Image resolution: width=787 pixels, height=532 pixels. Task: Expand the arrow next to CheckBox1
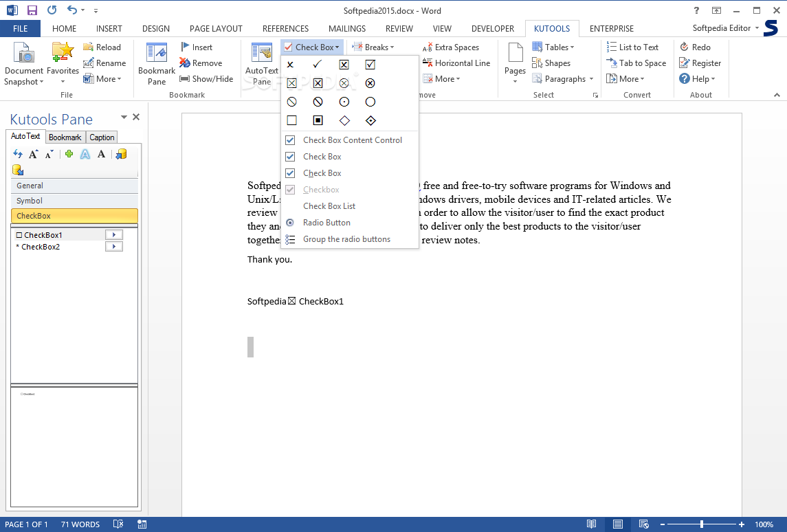114,234
